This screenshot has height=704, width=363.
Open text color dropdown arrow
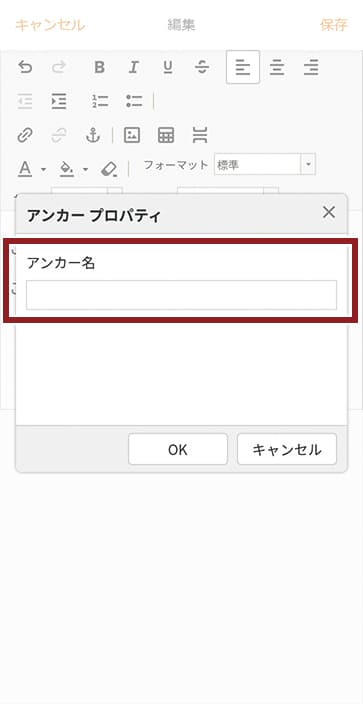pyautogui.click(x=44, y=170)
